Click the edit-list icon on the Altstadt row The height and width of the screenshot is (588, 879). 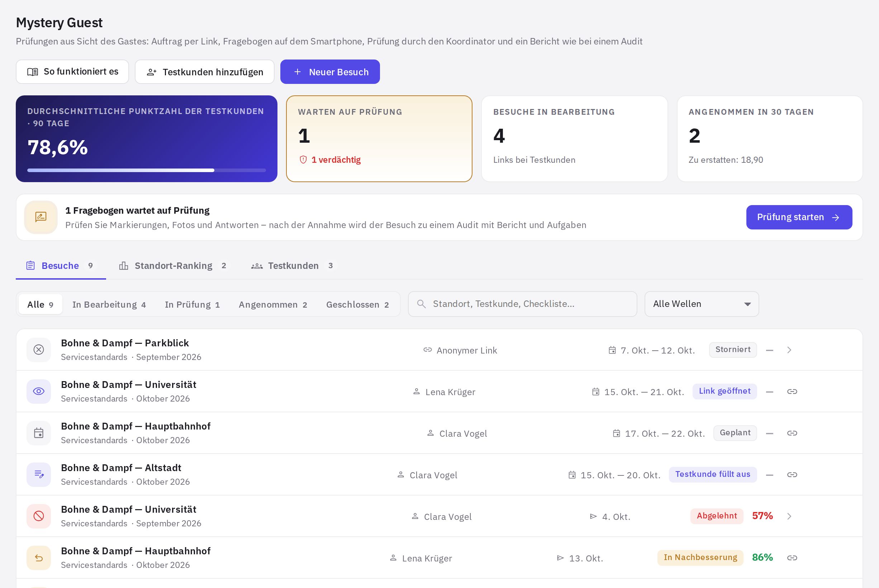[39, 475]
